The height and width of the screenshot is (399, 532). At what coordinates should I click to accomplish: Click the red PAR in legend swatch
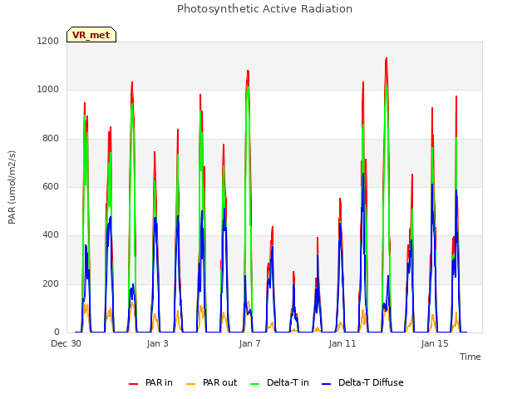[133, 384]
